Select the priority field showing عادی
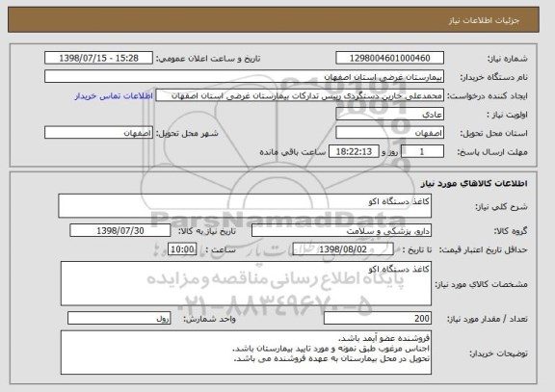Viewport: 555px width, 392px height. (x=389, y=115)
